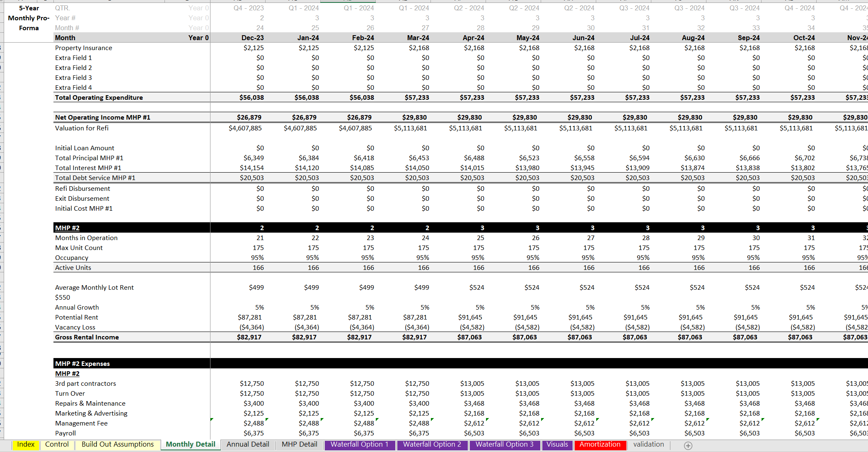Click Dec-23 Net Operating Income value $26,879
868x452 pixels.
point(249,118)
